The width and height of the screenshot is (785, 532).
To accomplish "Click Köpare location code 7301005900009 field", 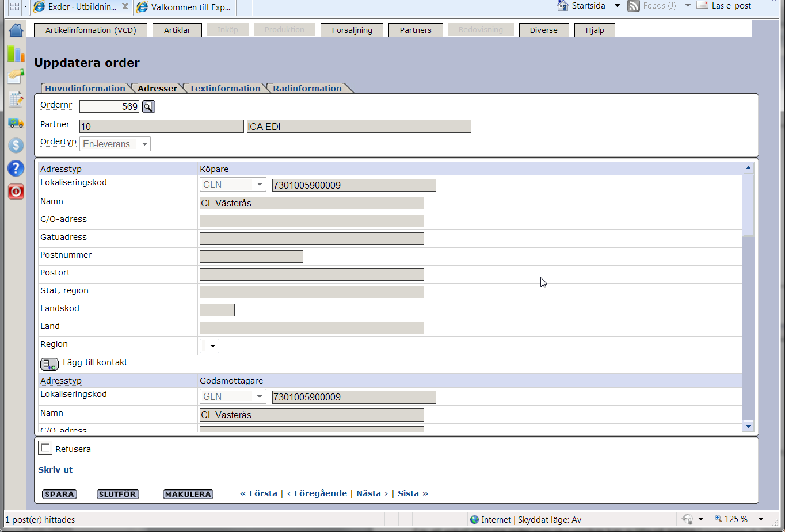I will tap(354, 185).
